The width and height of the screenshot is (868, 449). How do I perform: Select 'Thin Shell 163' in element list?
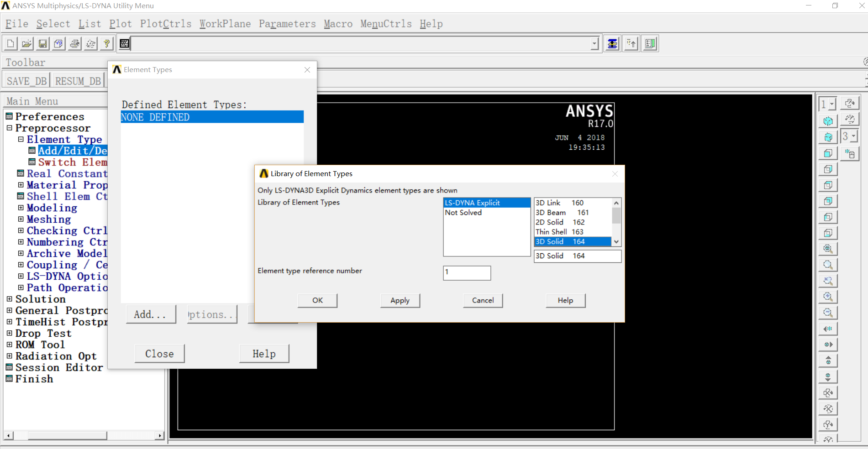(x=573, y=232)
